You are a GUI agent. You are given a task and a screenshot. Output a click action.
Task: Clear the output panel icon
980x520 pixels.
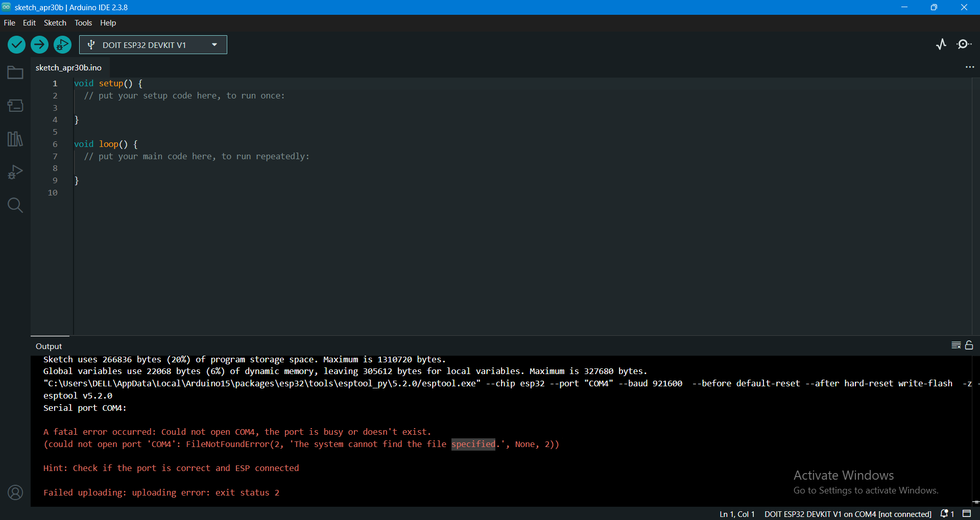tap(956, 345)
